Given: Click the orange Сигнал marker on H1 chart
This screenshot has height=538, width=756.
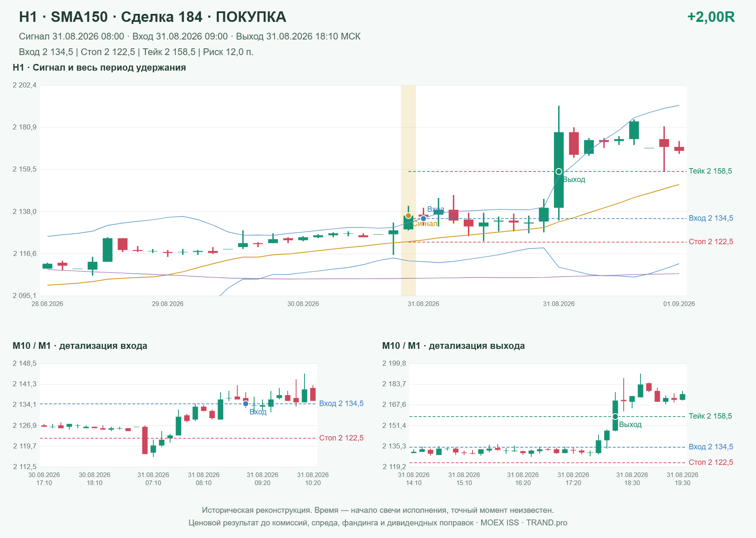Looking at the screenshot, I should 408,216.
